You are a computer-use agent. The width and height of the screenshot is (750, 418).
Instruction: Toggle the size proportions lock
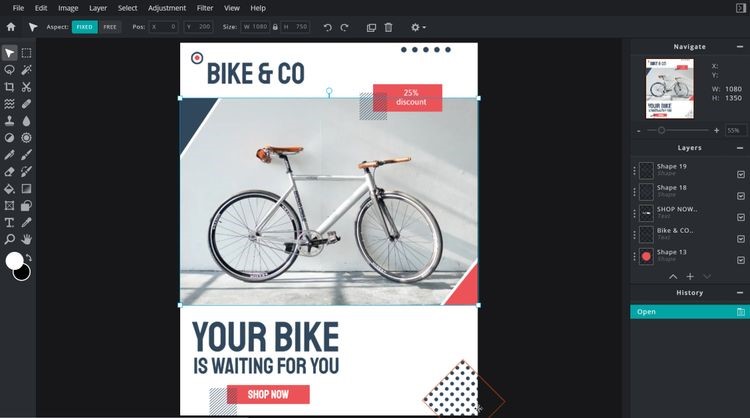point(275,27)
